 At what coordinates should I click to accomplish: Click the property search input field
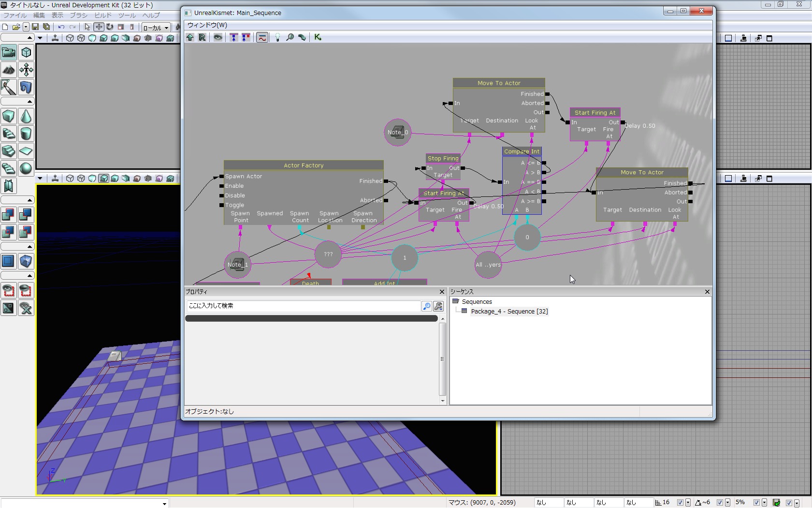pos(304,306)
